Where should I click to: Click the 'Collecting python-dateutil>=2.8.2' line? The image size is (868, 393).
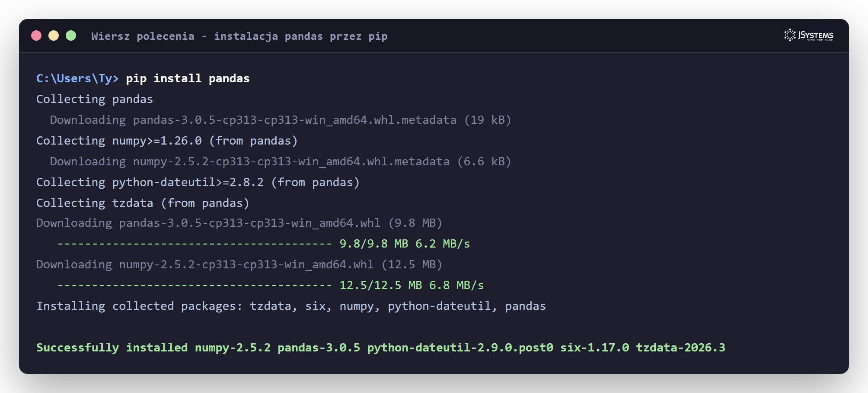point(198,182)
